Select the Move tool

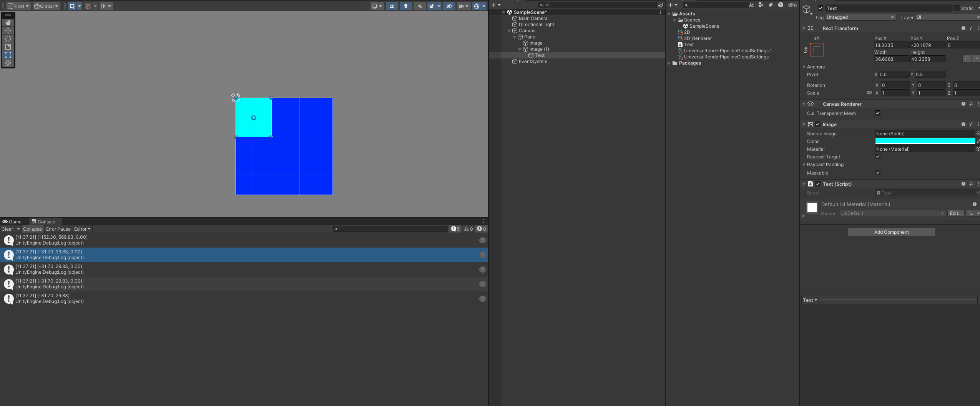(x=8, y=31)
